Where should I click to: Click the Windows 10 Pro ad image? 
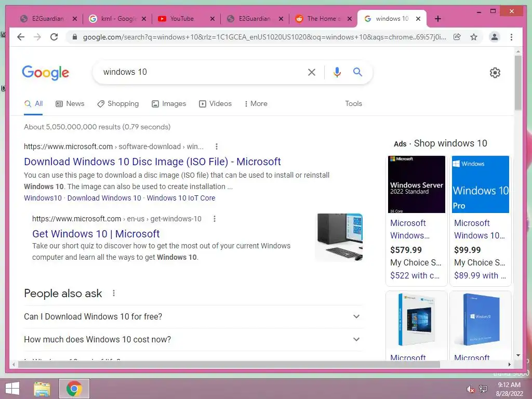[481, 184]
